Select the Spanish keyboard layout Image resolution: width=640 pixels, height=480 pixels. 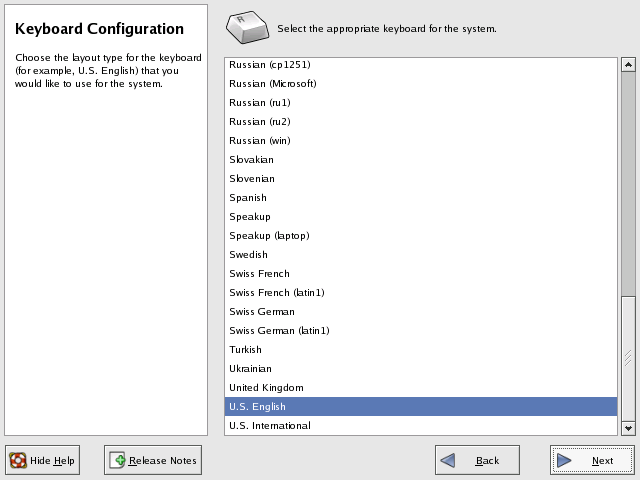coord(247,198)
